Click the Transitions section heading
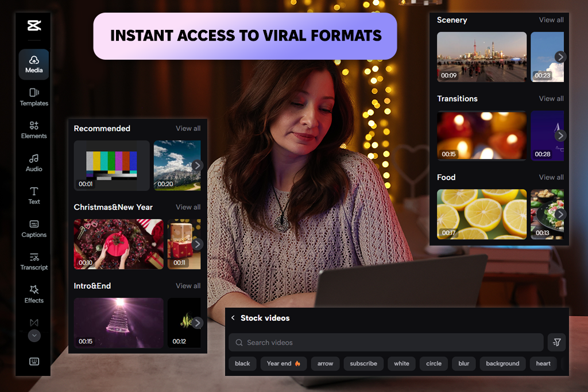This screenshot has width=588, height=392. coord(457,99)
